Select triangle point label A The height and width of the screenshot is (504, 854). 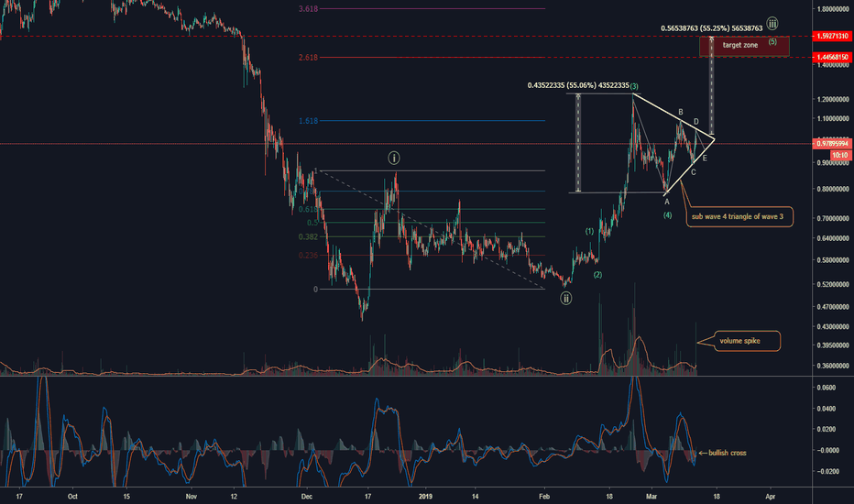667,202
